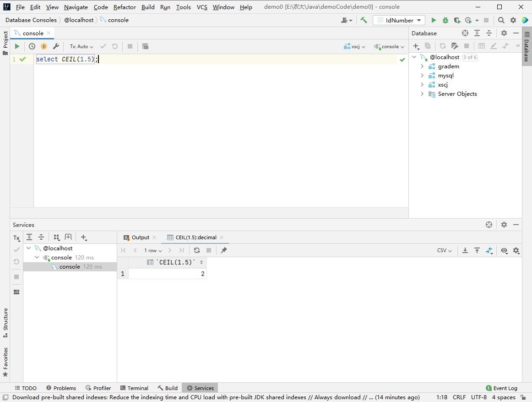Open the IdNumber run configuration selector
Screen dimensions: 532x402
click(x=399, y=20)
